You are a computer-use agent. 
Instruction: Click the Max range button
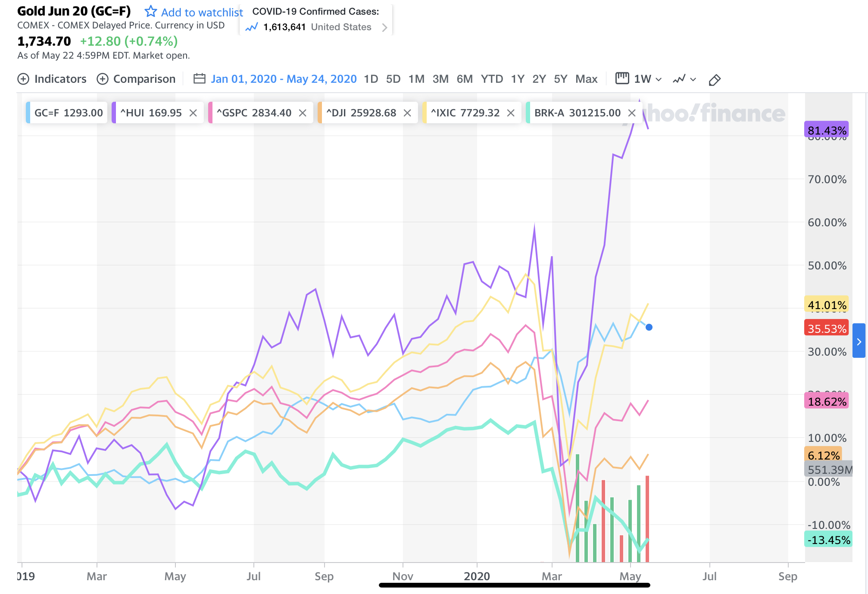coord(586,79)
